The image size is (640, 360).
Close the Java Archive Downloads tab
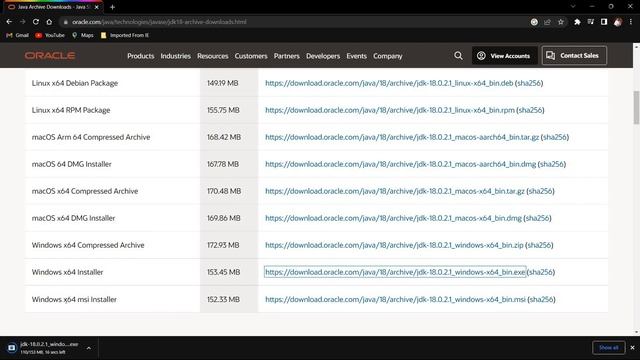coord(96,7)
